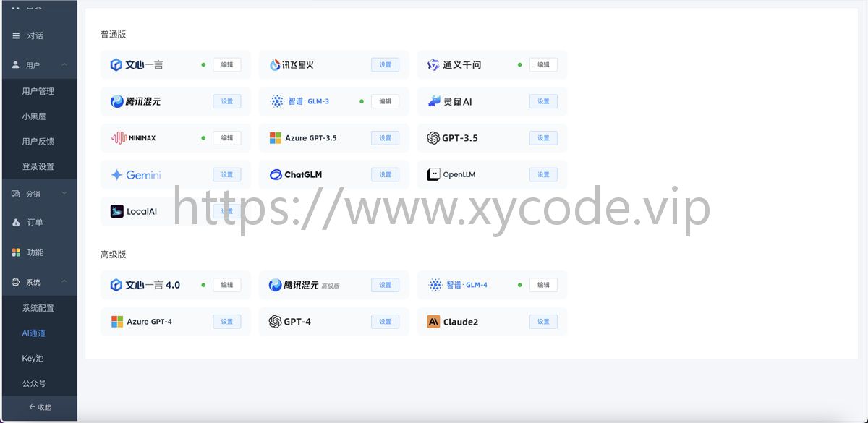Click 编辑 for 文心一言 in 普通版
868x423 pixels.
point(227,65)
